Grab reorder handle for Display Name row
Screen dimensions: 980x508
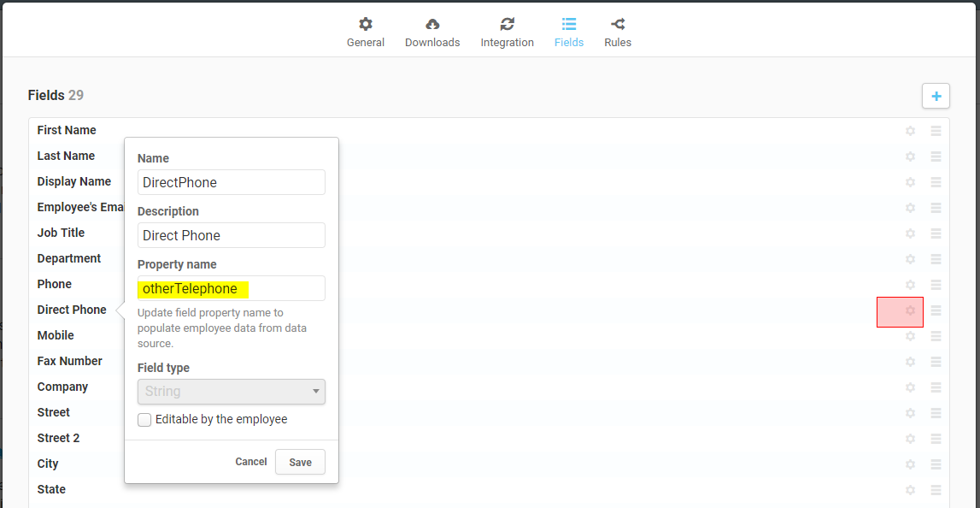[x=936, y=182]
